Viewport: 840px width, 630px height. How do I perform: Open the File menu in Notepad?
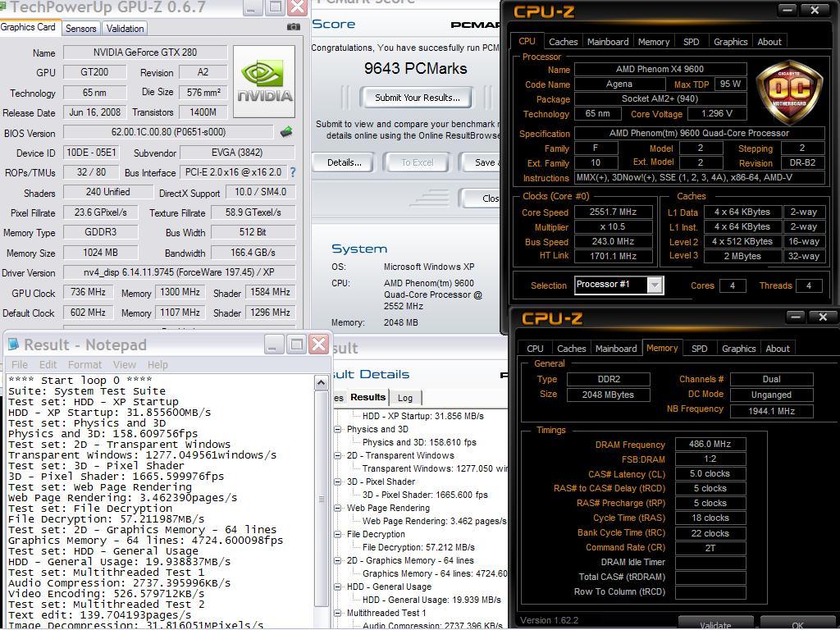pos(20,365)
